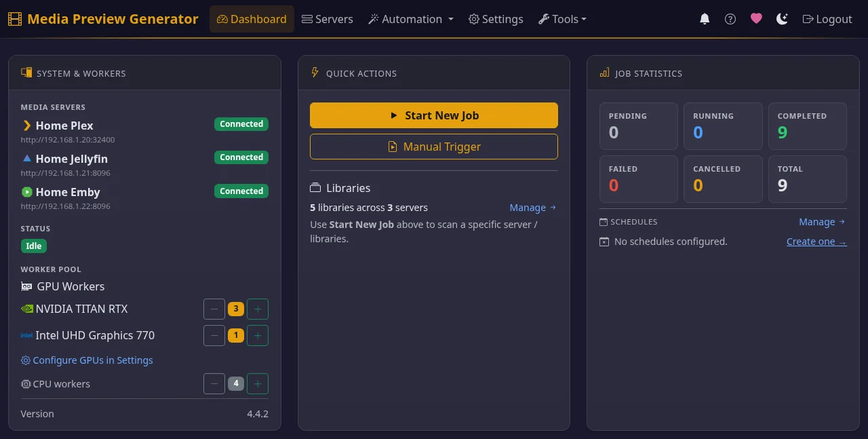
Task: Expand the Tools dropdown menu
Action: click(x=562, y=19)
